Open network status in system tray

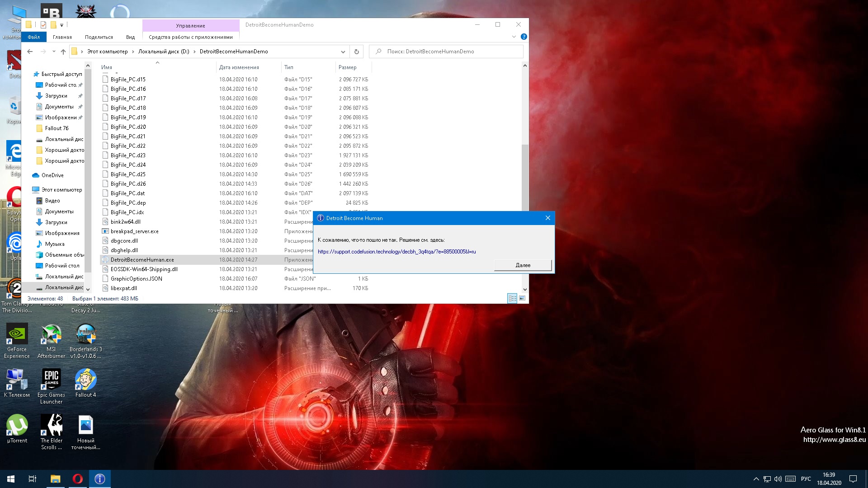coord(767,479)
